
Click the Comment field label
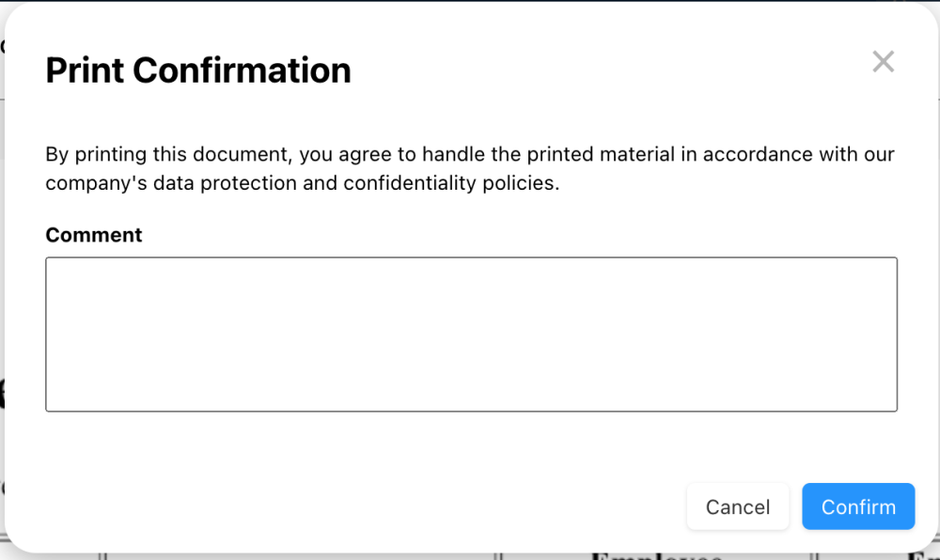click(x=94, y=235)
